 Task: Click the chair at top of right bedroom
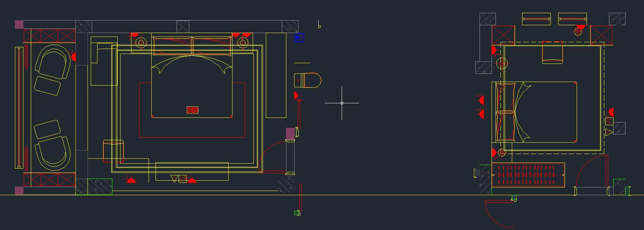[x=552, y=52]
